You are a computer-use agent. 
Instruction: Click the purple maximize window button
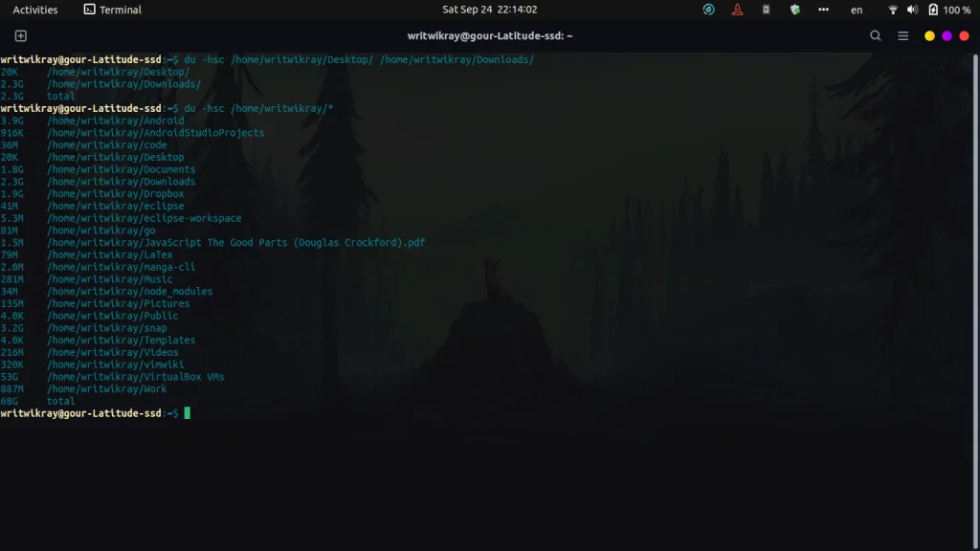[x=947, y=35]
